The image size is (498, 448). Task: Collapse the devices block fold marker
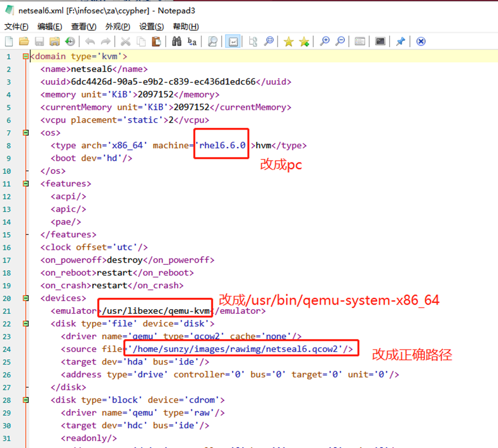[x=26, y=298]
